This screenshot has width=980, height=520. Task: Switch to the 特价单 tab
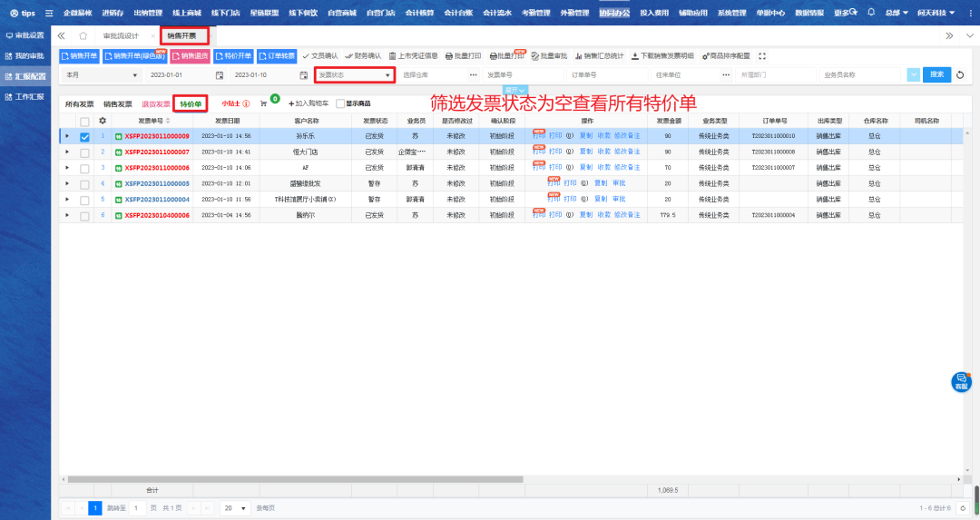coord(191,104)
